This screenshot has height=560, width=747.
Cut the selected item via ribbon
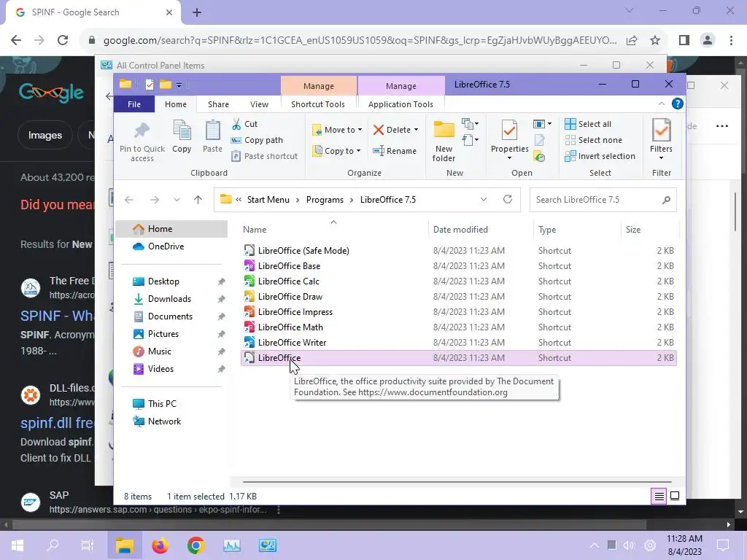245,124
